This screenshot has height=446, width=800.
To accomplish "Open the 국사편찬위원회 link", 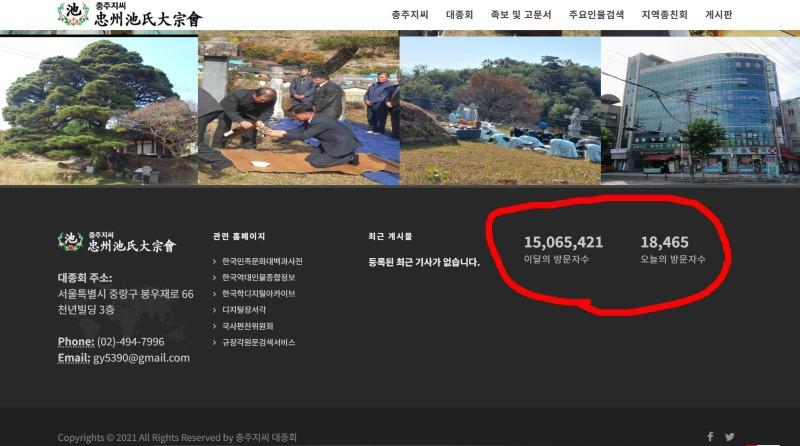I will 247,326.
